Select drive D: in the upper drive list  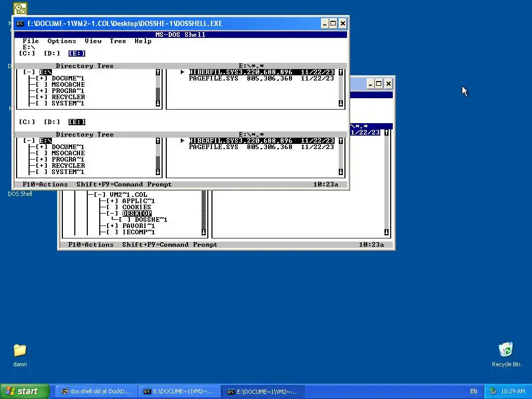51,54
